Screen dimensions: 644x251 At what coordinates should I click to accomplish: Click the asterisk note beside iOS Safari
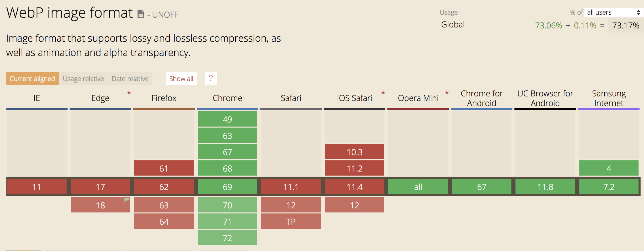pyautogui.click(x=383, y=93)
